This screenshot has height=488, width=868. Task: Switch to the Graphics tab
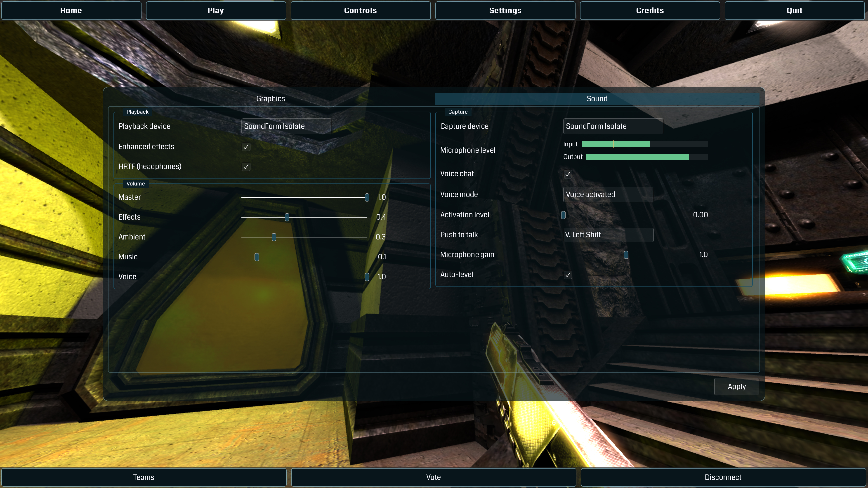[x=271, y=99]
